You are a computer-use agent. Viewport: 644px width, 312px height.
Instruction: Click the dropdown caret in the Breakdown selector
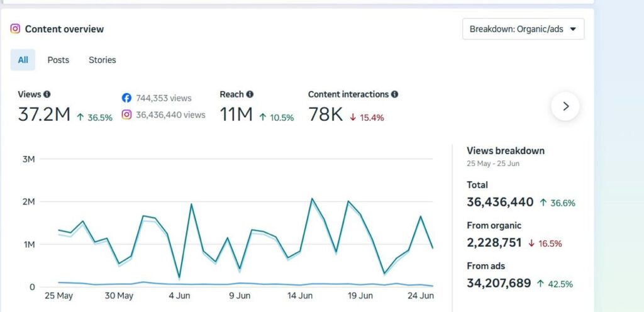[x=574, y=29]
